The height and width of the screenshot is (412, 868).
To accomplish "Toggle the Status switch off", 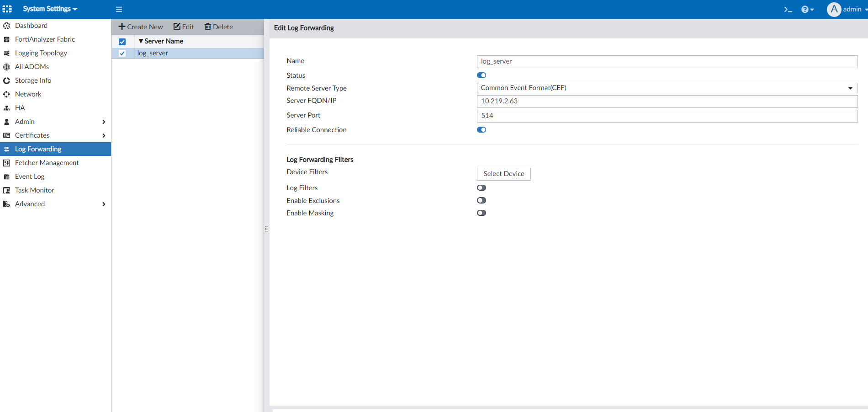I will 481,75.
